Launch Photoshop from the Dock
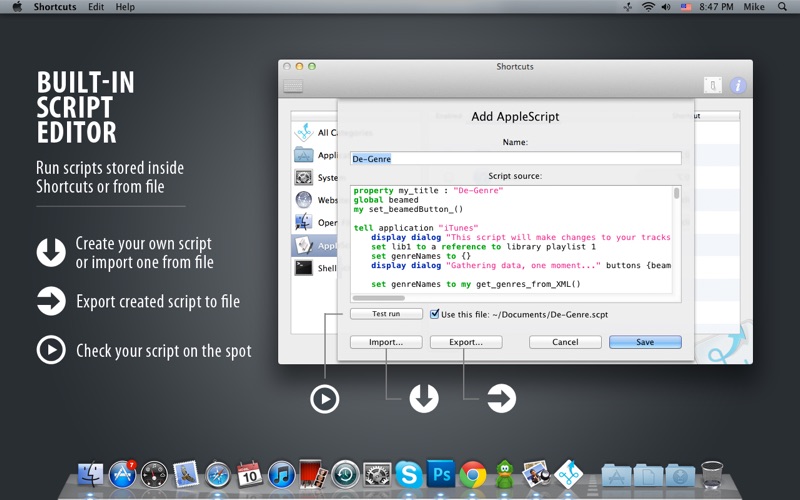This screenshot has width=800, height=500. coord(441,474)
